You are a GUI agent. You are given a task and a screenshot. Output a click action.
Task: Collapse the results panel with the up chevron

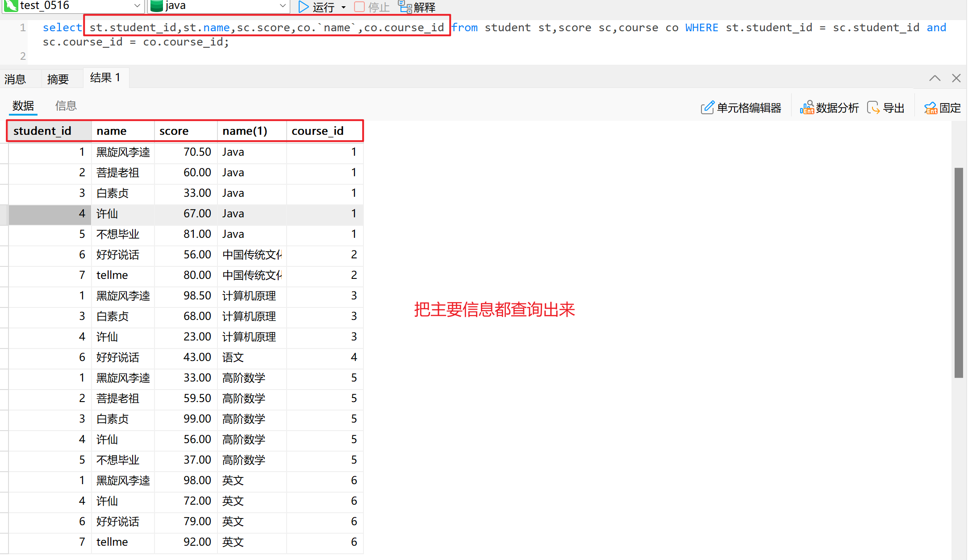(935, 79)
